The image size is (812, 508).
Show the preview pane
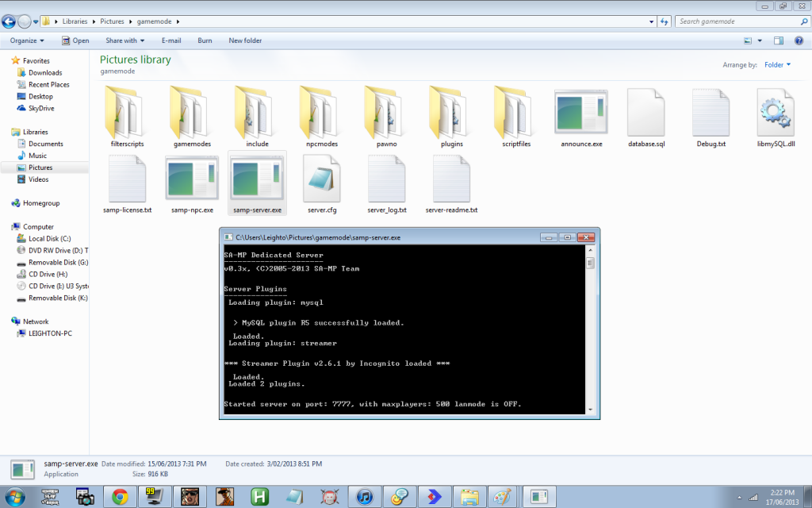click(x=779, y=40)
